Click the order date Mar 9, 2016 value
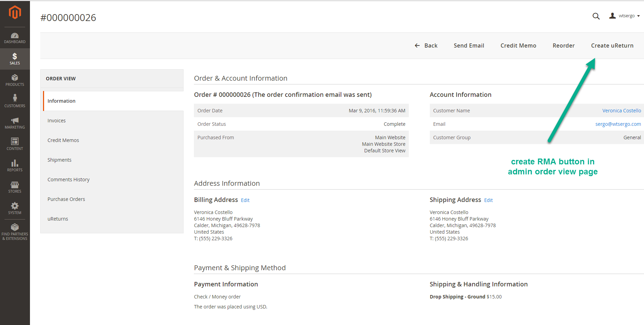The width and height of the screenshot is (644, 325). [x=377, y=111]
